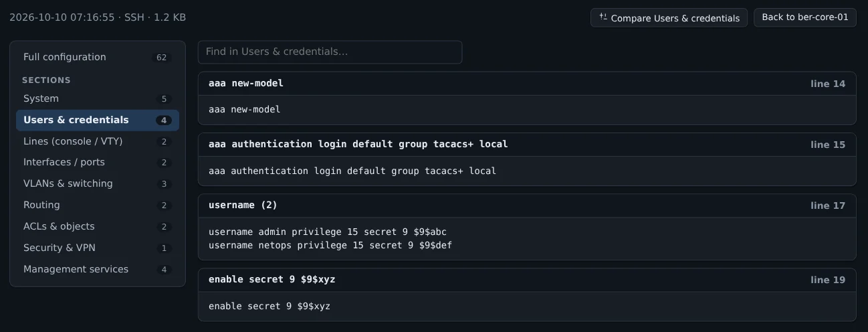Open Interfaces / ports section

[98, 163]
